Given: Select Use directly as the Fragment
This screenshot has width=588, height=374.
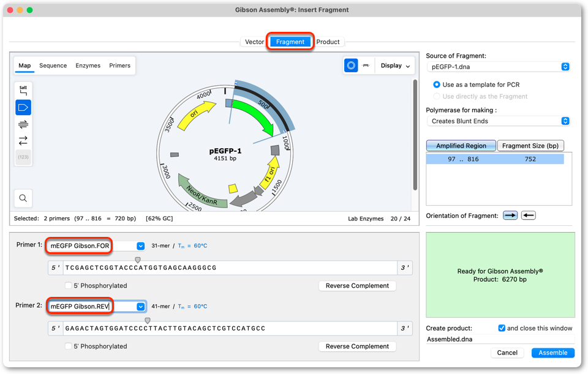Looking at the screenshot, I should pos(437,96).
